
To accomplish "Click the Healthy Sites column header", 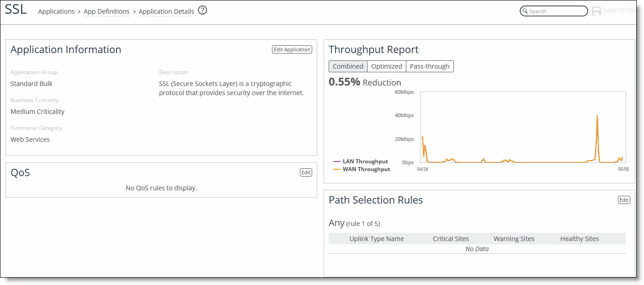I will point(579,239).
